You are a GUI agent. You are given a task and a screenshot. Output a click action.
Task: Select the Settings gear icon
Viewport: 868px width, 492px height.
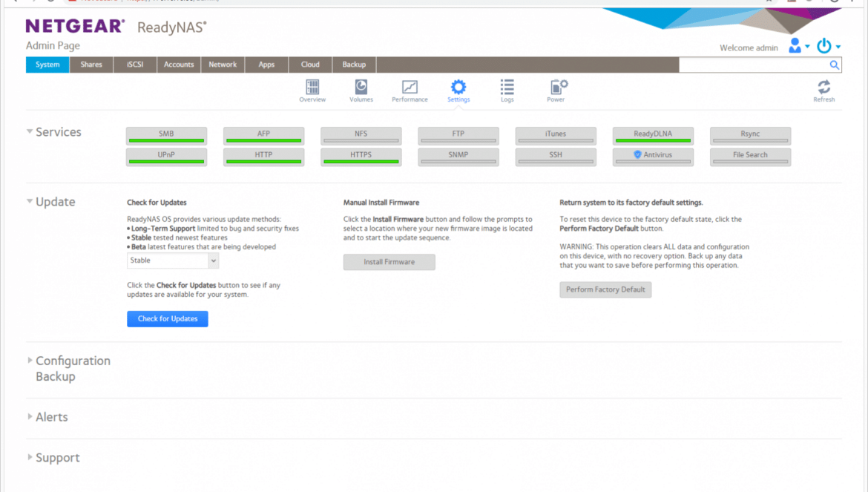coord(458,91)
